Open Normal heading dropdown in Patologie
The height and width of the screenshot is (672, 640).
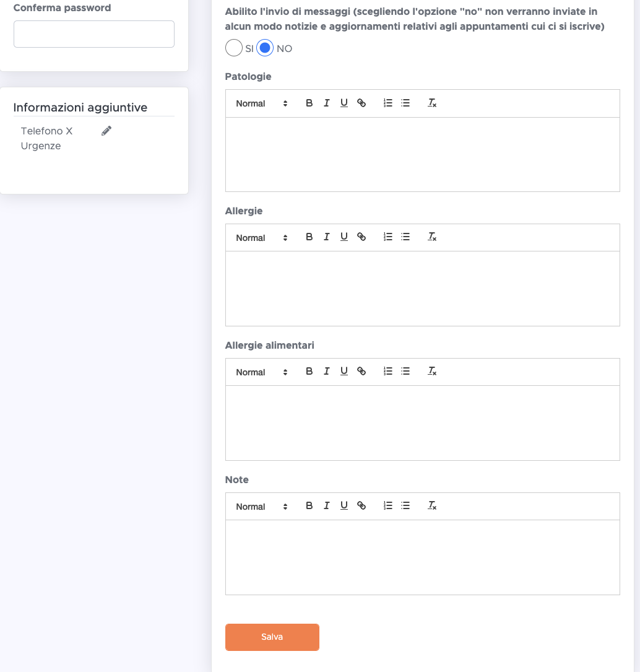(x=261, y=103)
